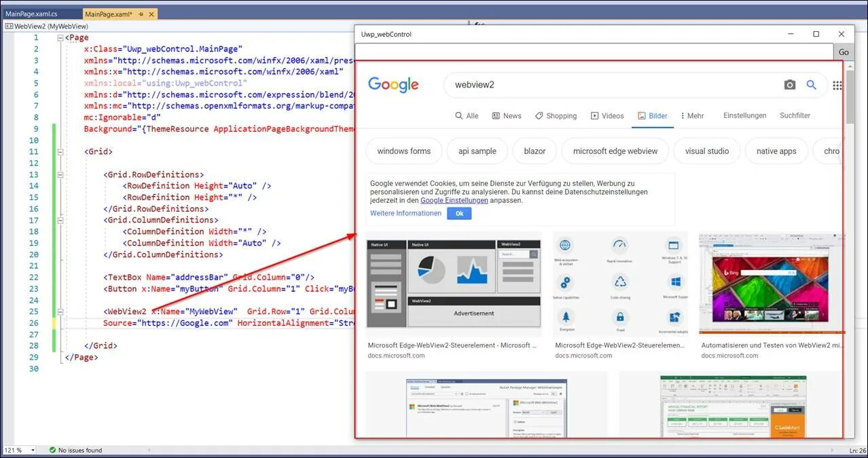
Task: Open the Mehr menu
Action: point(692,116)
